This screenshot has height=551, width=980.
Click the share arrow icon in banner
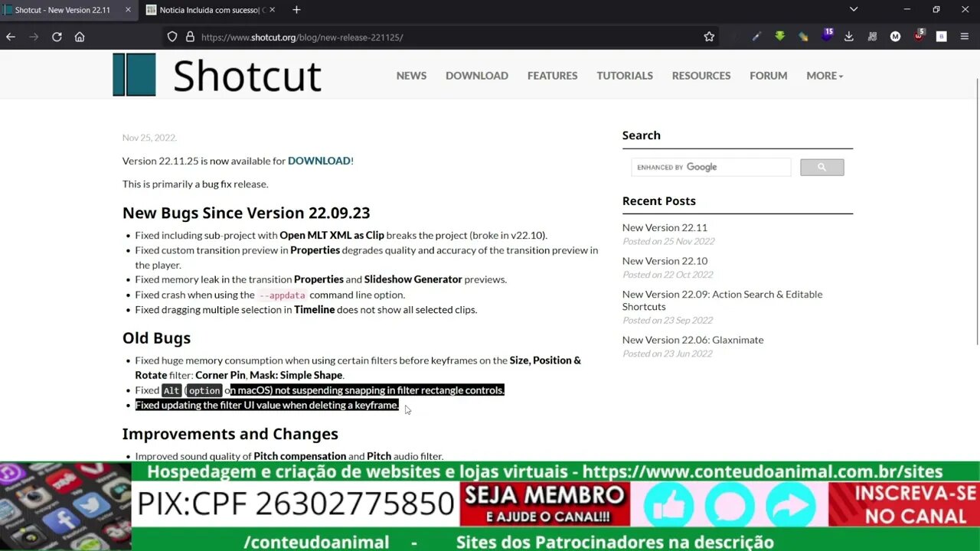click(791, 505)
